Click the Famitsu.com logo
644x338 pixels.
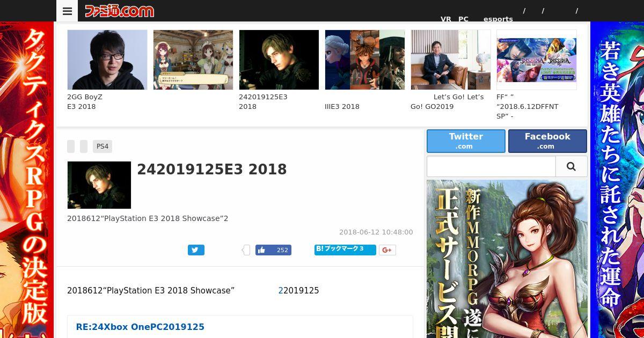119,11
